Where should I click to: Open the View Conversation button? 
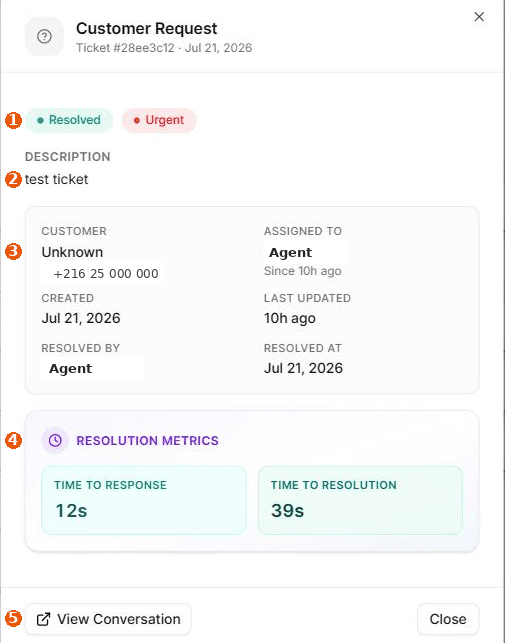pos(108,619)
